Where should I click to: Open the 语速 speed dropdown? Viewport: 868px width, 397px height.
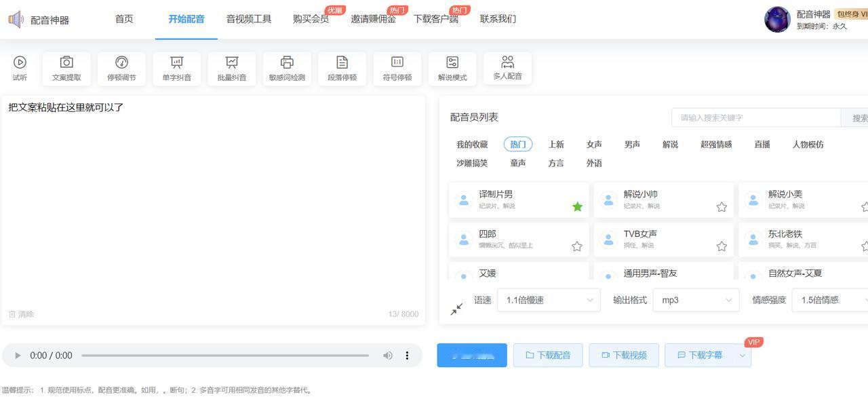pyautogui.click(x=549, y=300)
